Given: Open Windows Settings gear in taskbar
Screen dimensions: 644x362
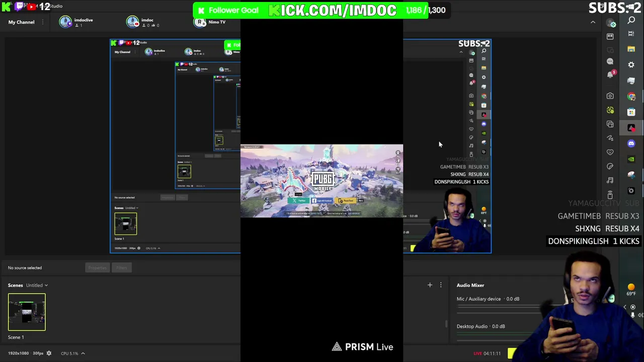Looking at the screenshot, I should (x=631, y=65).
